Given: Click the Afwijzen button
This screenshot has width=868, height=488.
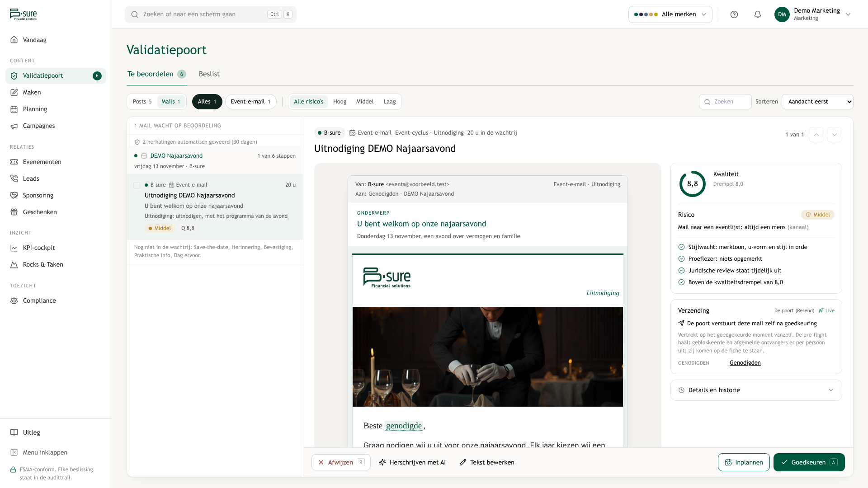Looking at the screenshot, I should 341,462.
